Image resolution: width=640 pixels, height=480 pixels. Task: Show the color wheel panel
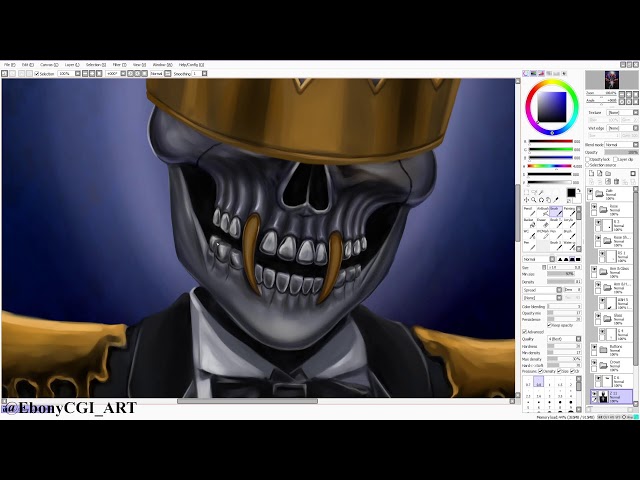coord(526,73)
